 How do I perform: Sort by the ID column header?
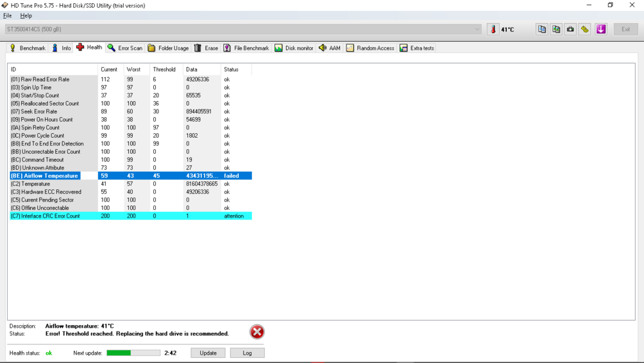53,70
